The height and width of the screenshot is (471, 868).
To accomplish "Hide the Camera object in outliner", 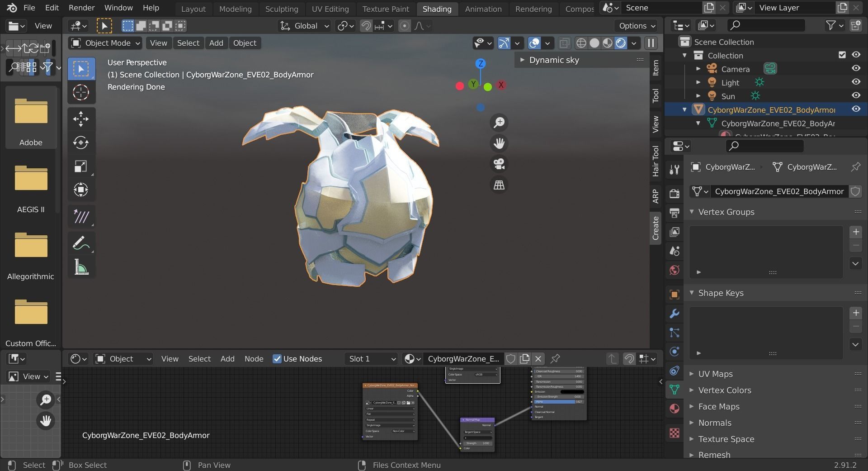I will click(x=856, y=68).
